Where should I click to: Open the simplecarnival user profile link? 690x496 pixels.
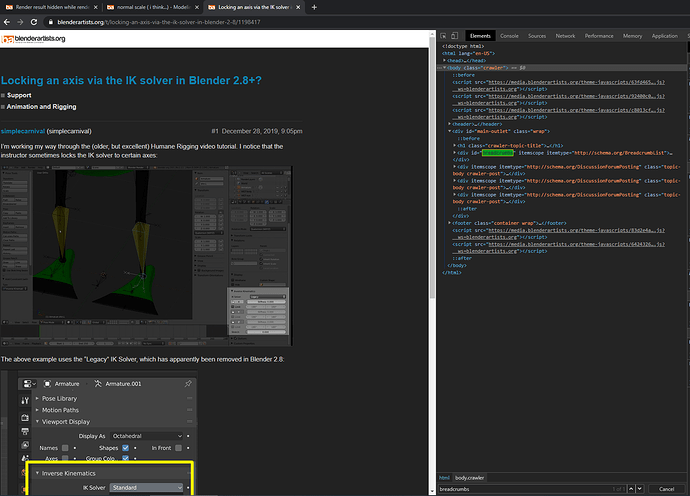(23, 131)
